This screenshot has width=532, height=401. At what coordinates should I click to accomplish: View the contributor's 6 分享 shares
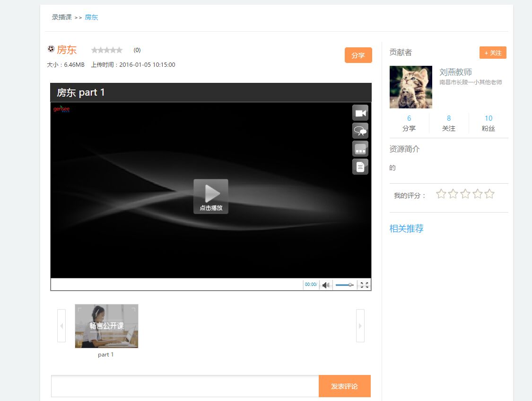409,123
